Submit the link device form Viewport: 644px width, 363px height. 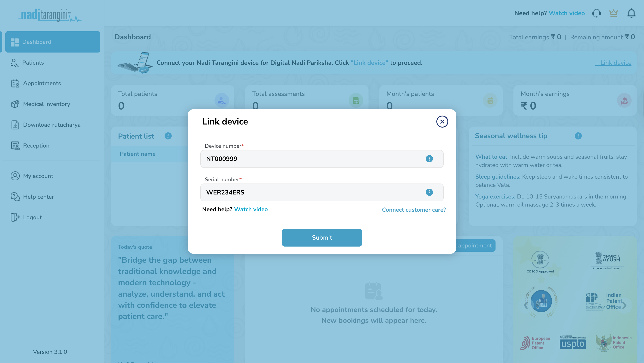point(322,237)
